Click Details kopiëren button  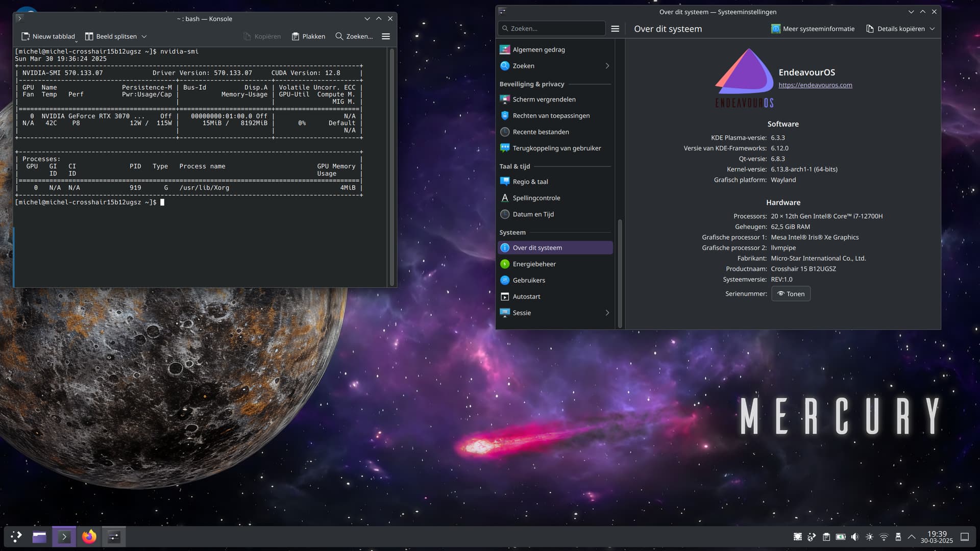tap(896, 29)
